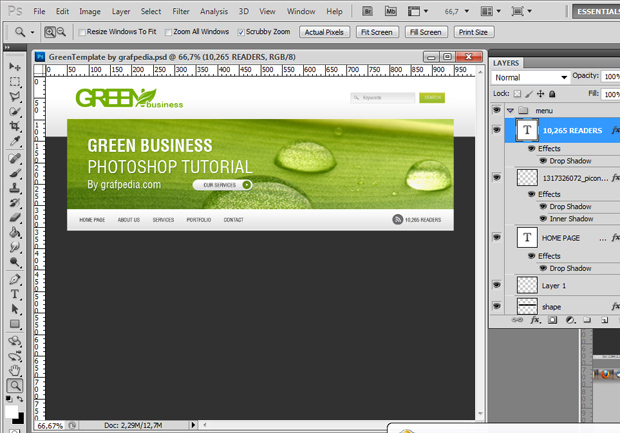Hide the HOME PAGE layer
Image resolution: width=620 pixels, height=433 pixels.
(x=497, y=237)
